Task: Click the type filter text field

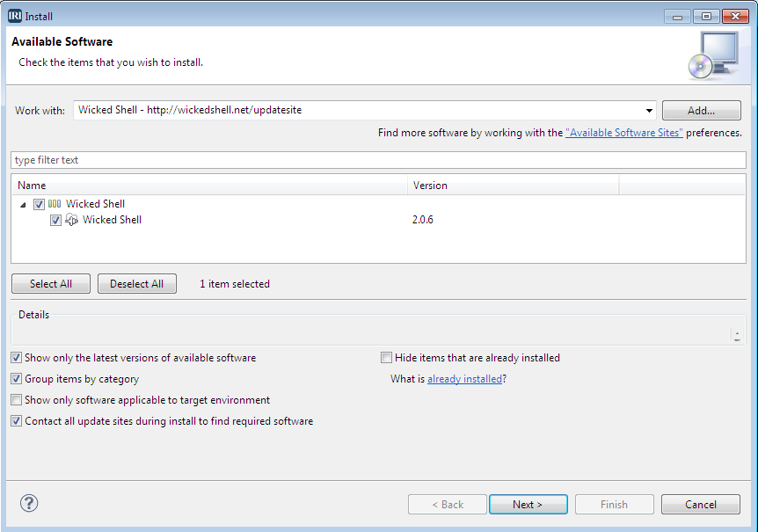Action: pyautogui.click(x=378, y=160)
